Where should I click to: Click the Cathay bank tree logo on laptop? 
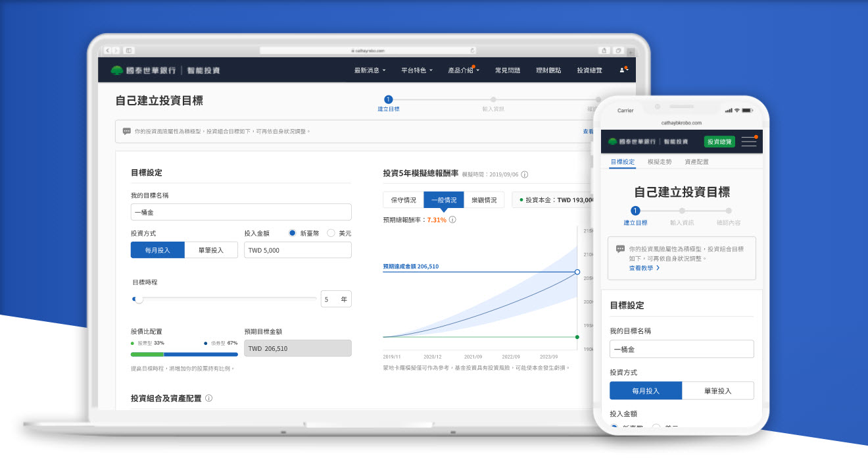(117, 70)
